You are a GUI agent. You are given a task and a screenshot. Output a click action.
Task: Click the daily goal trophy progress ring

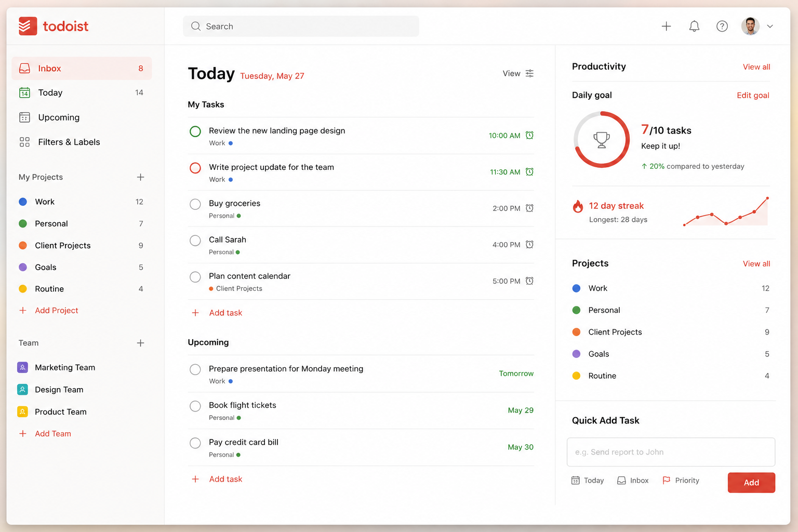602,139
